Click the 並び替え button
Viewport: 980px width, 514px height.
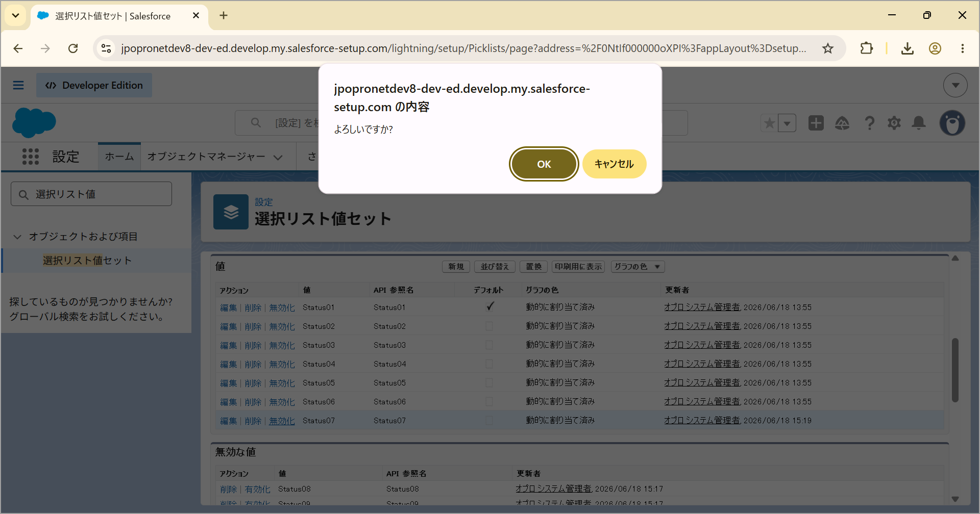coord(495,267)
